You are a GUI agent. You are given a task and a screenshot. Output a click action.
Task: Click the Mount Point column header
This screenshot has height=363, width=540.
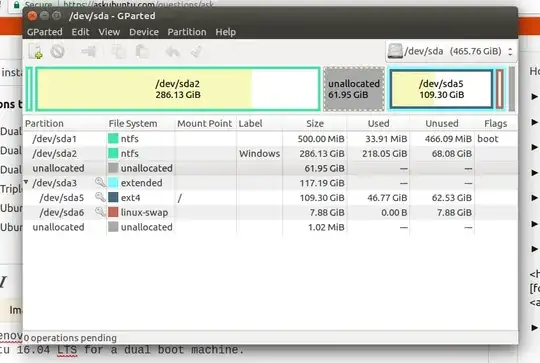click(x=206, y=124)
